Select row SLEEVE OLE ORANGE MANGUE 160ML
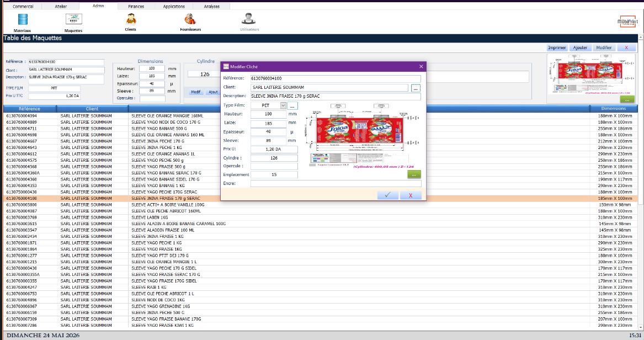Image resolution: width=644 pixels, height=340 pixels. [x=321, y=116]
